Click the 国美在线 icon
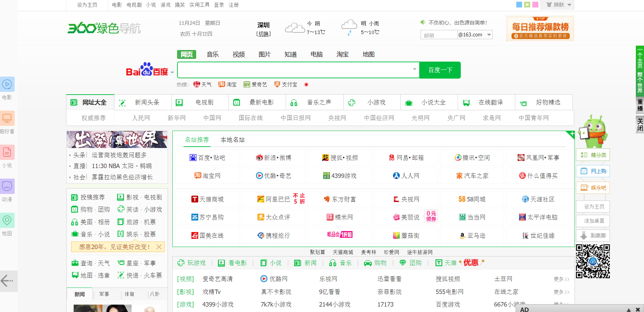Viewport: 644px width, 312px height. pos(194,235)
